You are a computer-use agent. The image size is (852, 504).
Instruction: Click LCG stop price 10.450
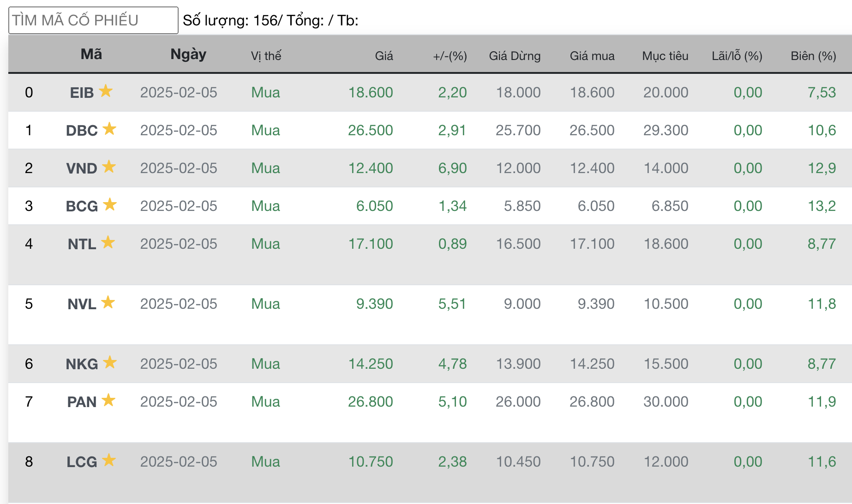(518, 462)
